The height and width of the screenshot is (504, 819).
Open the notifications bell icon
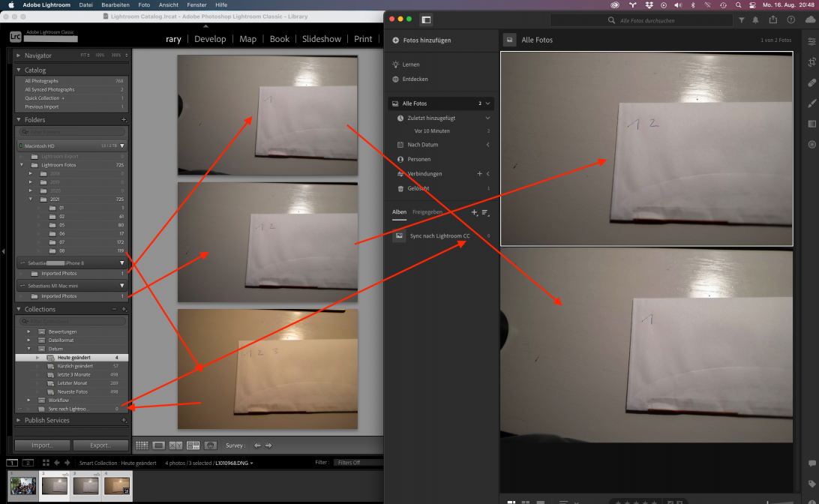tap(755, 20)
